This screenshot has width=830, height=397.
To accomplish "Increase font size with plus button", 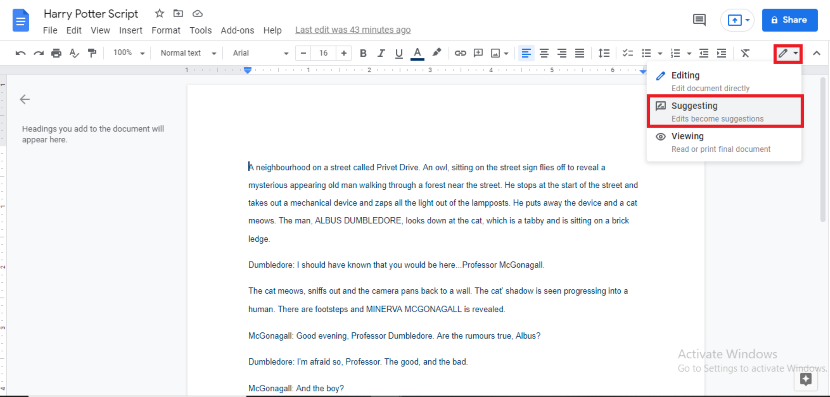I will 344,53.
